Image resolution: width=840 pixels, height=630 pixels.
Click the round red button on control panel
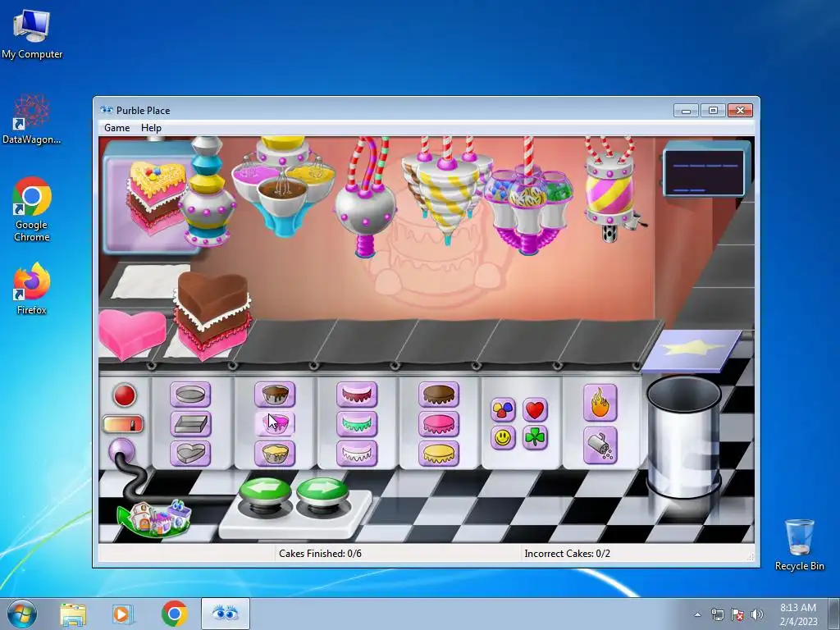pos(125,395)
